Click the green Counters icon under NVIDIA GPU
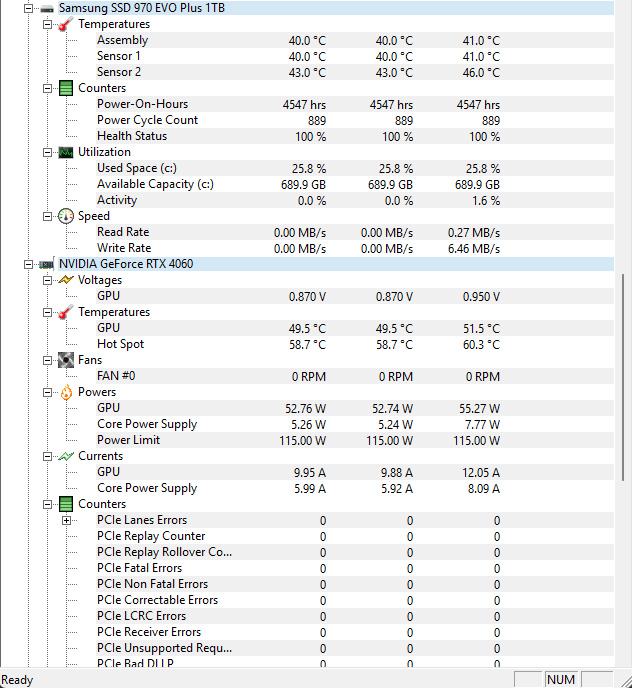632x688 pixels. point(66,504)
